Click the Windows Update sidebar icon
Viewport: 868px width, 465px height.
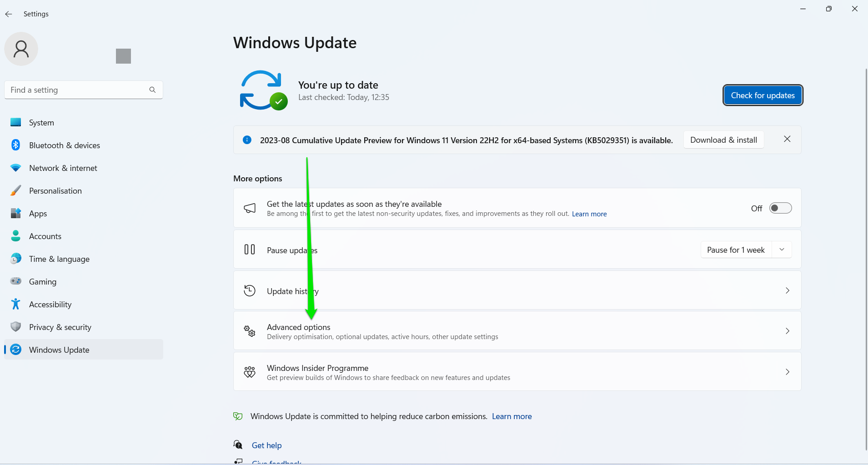pos(16,350)
